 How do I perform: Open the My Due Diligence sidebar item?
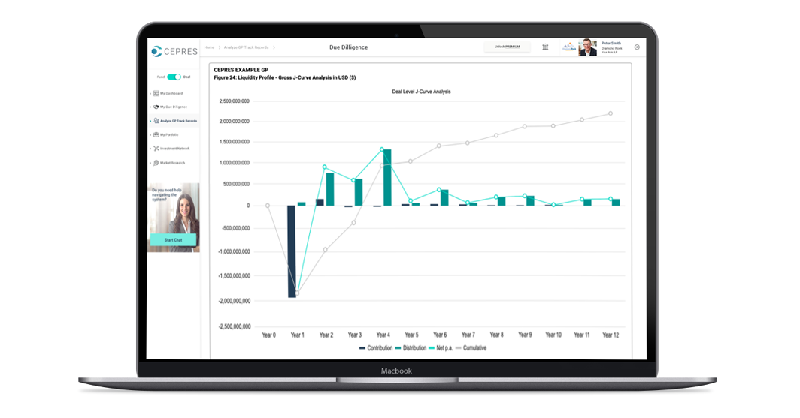point(173,107)
